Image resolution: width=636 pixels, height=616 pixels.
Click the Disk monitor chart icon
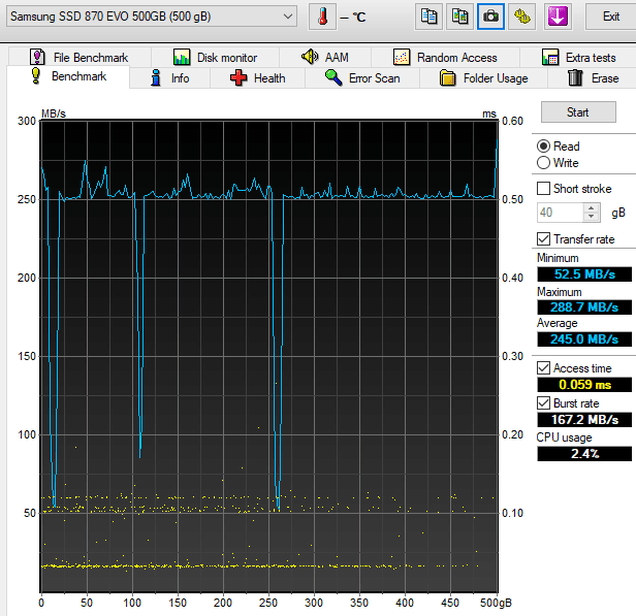pyautogui.click(x=181, y=57)
